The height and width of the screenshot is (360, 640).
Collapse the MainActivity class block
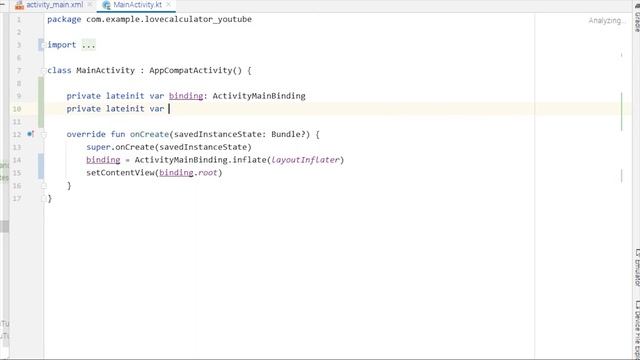[x=43, y=71]
